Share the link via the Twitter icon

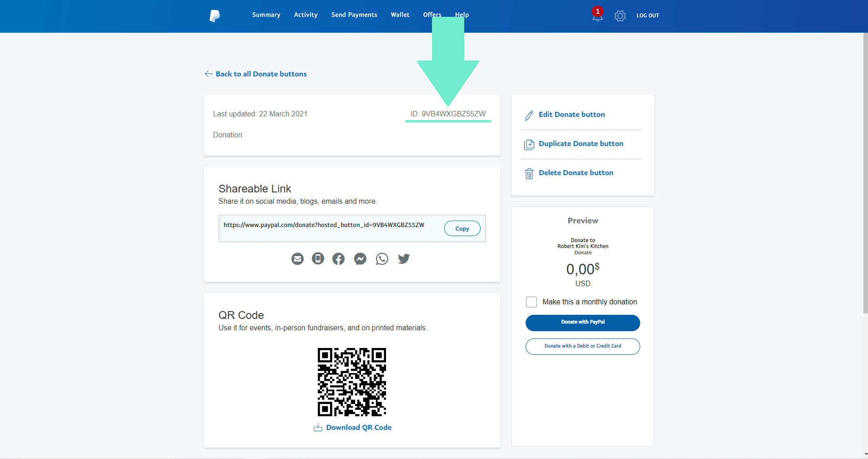(403, 258)
